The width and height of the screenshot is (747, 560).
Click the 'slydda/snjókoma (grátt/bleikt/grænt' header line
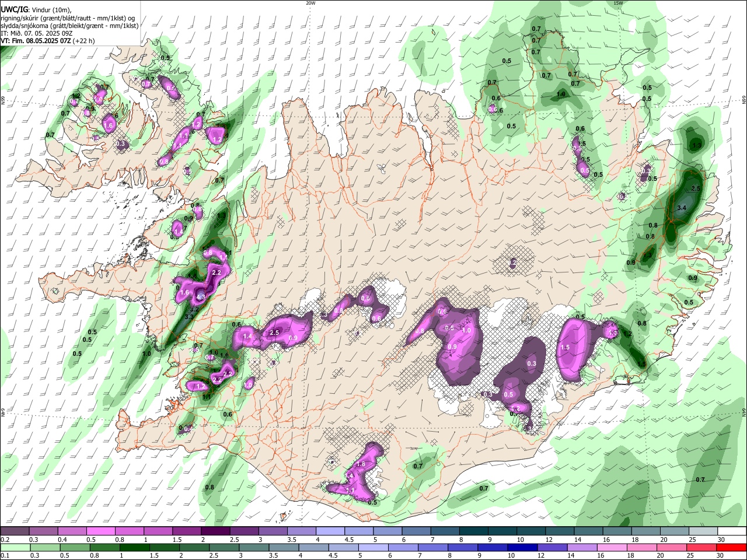[69, 26]
